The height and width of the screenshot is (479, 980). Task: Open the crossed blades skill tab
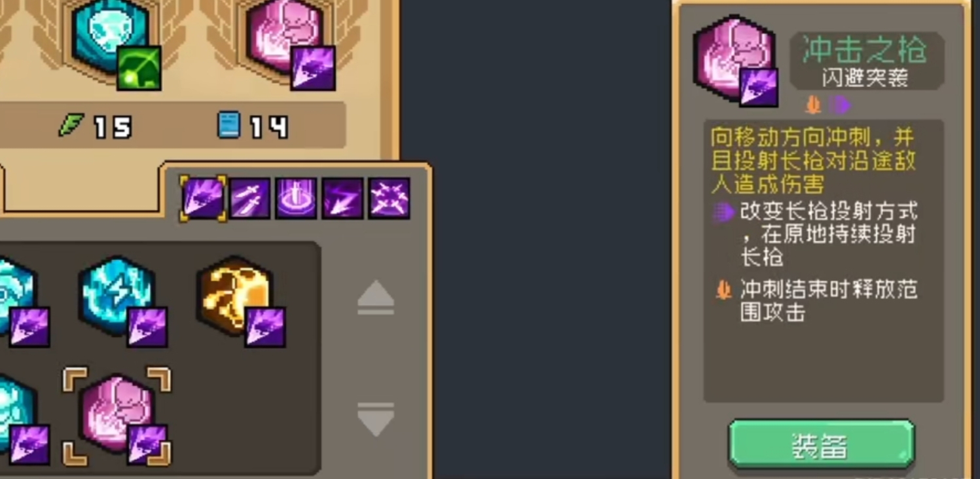(x=389, y=198)
